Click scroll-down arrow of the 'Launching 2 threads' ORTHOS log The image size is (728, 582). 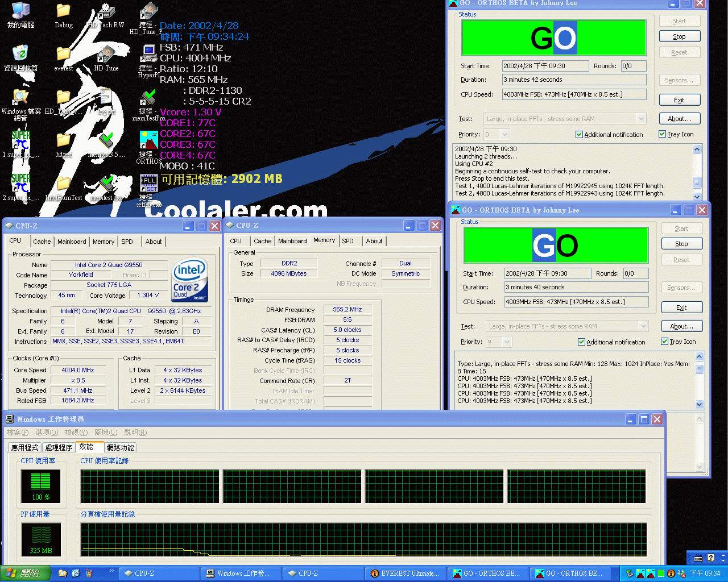pyautogui.click(x=697, y=196)
